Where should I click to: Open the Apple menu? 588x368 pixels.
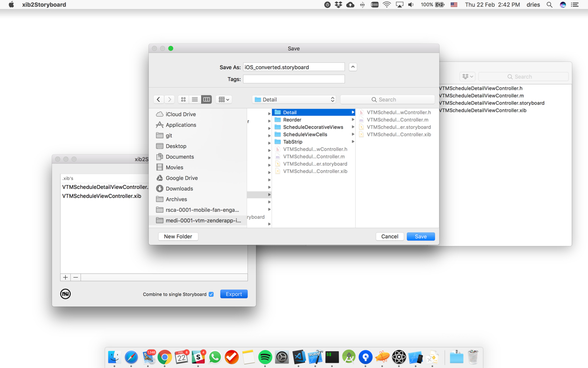click(11, 4)
